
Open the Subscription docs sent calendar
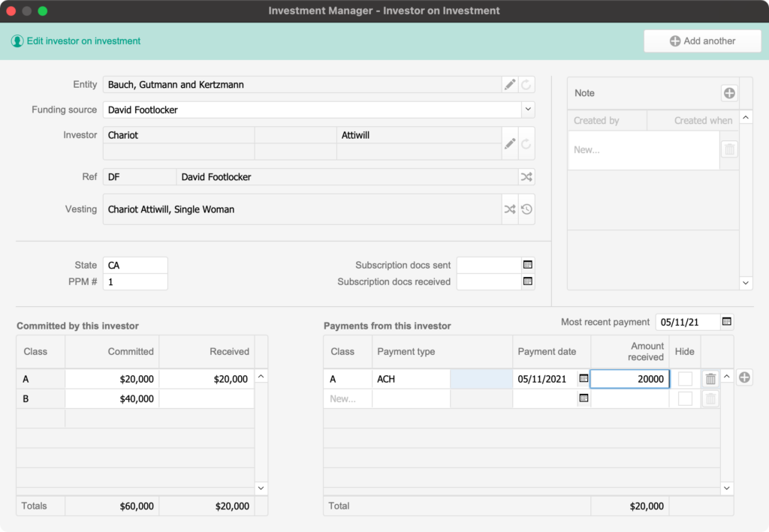point(526,265)
